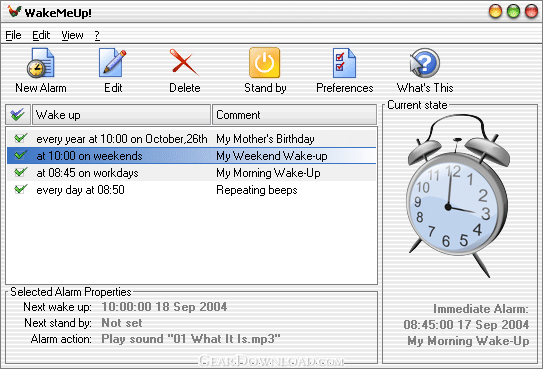Screen dimensions: 543x369
Task: Toggle checkmark for Repeating beeps alarm
Action: (20, 189)
